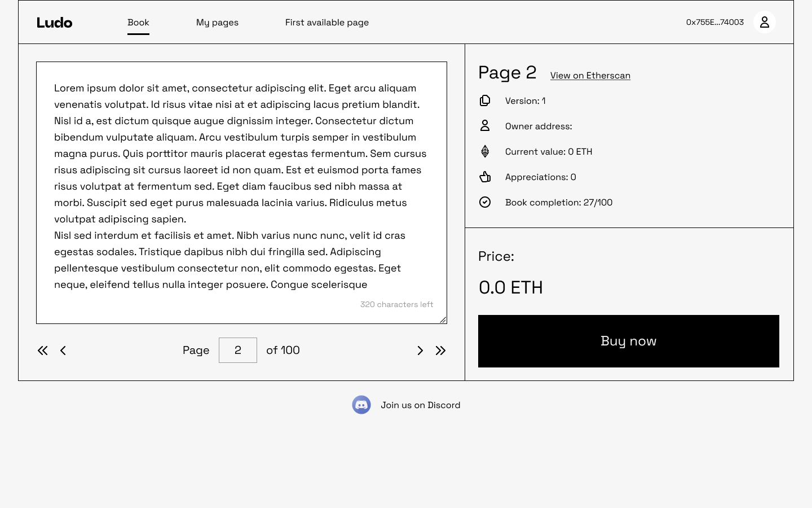Click the Version copy icon
Screen dimensions: 812x508
485,100
